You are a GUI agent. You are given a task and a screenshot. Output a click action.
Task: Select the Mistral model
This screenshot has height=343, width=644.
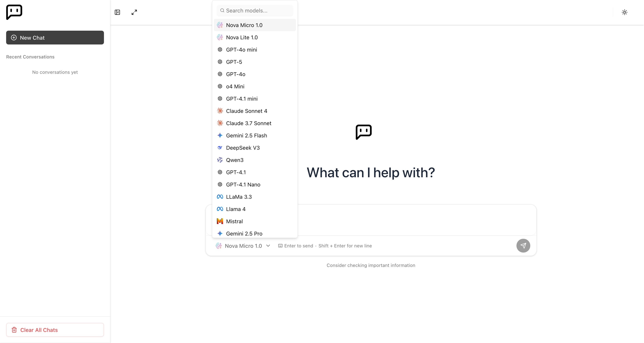tap(255, 221)
